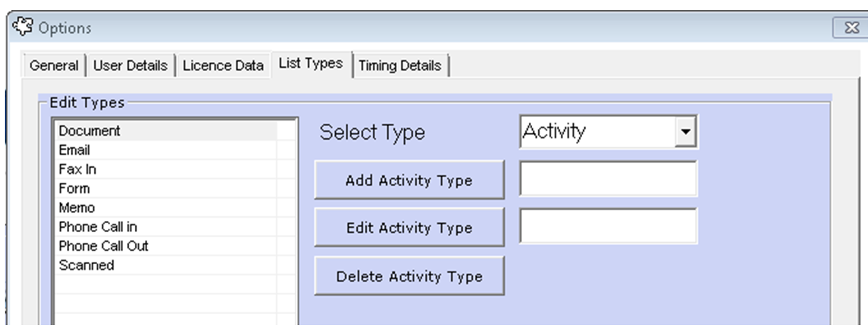Select the Scanned list entry
Viewport: 868px width, 334px height.
167,265
